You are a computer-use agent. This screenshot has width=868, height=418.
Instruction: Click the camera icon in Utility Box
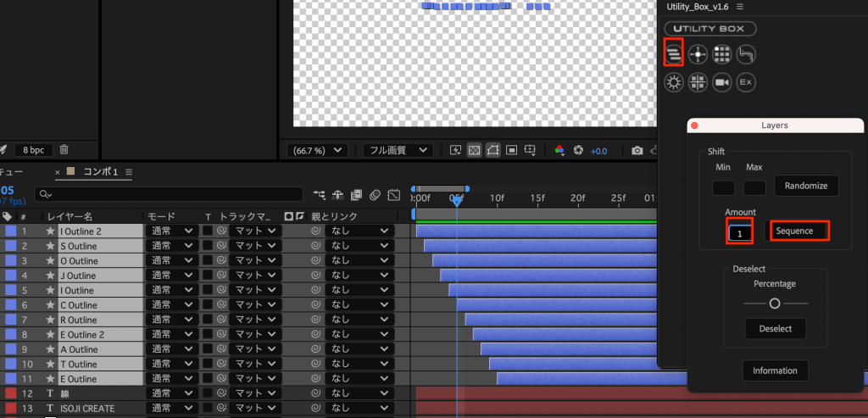click(x=722, y=82)
